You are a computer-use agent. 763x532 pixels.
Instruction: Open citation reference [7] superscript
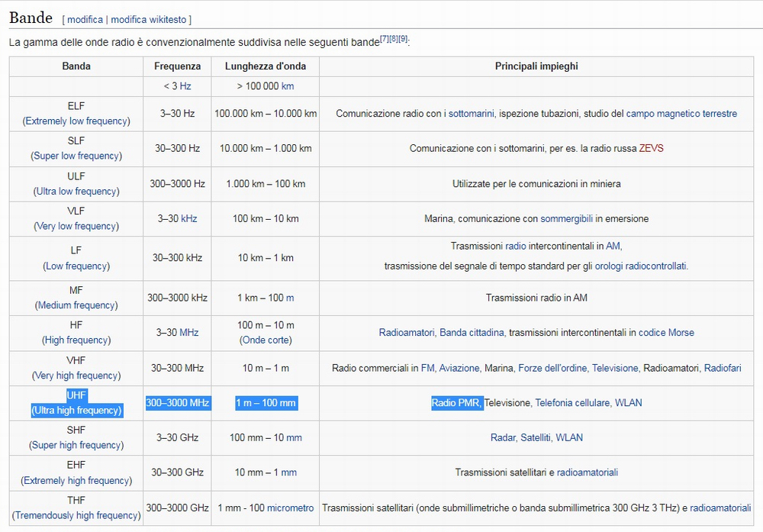[x=385, y=38]
